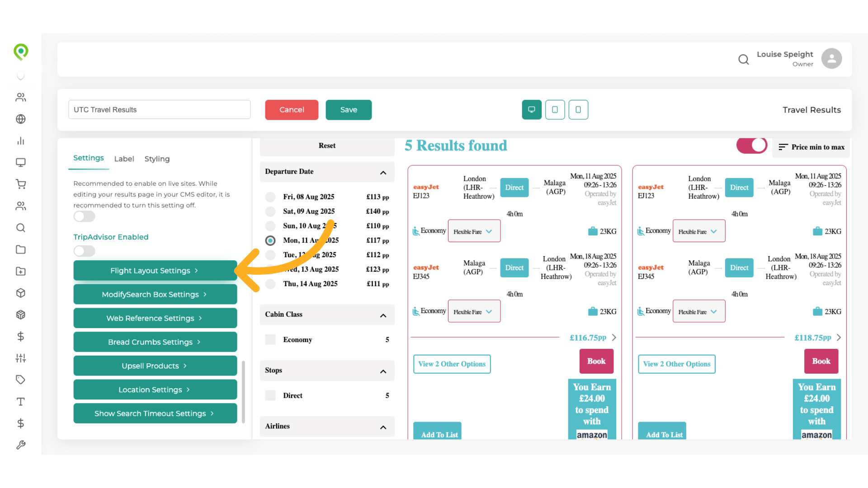Click View 2 Other Options on the first result
The image size is (868, 488).
[x=452, y=364]
